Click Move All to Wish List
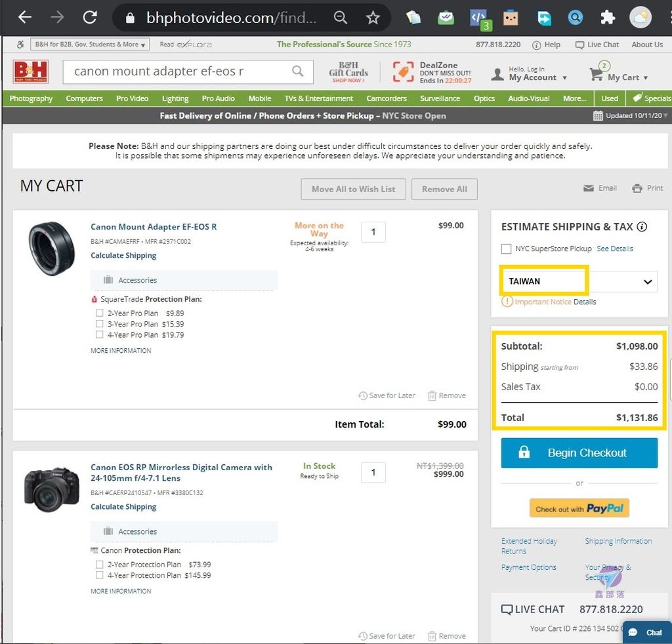 (x=353, y=190)
